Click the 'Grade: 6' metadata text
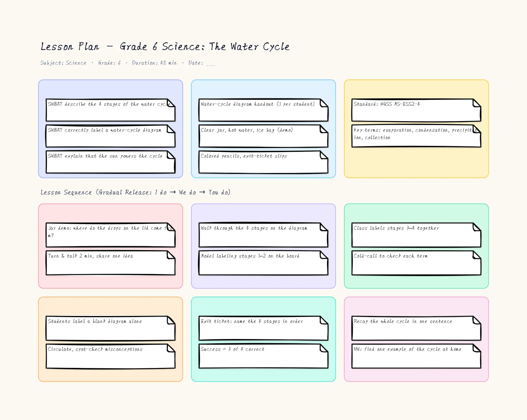Image resolution: width=527 pixels, height=420 pixels. coord(109,63)
